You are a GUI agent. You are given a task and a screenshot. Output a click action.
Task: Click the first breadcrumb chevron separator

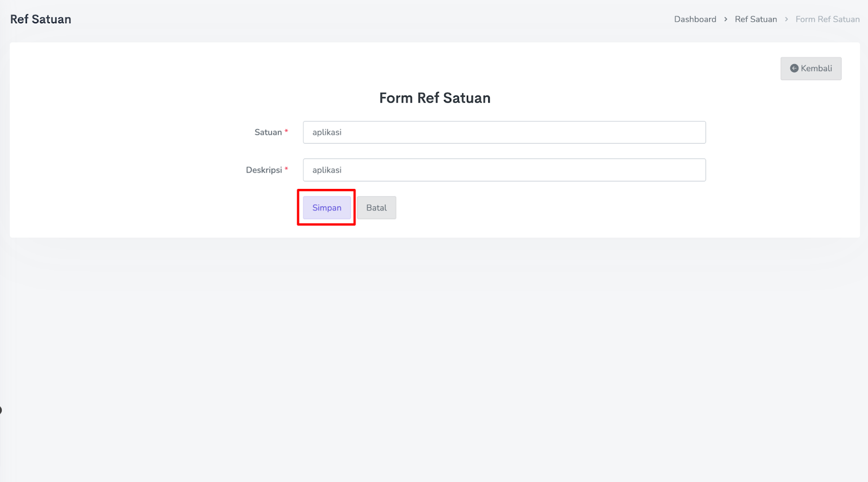tap(725, 20)
